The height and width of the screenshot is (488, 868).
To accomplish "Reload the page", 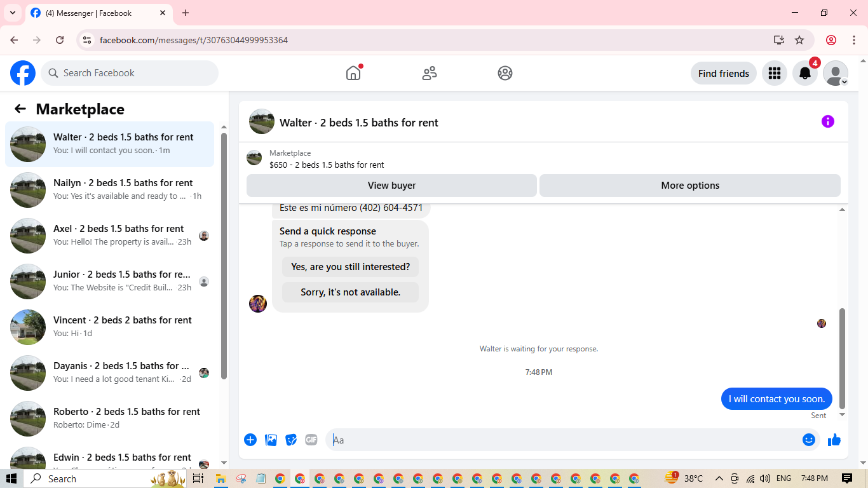I will click(60, 40).
